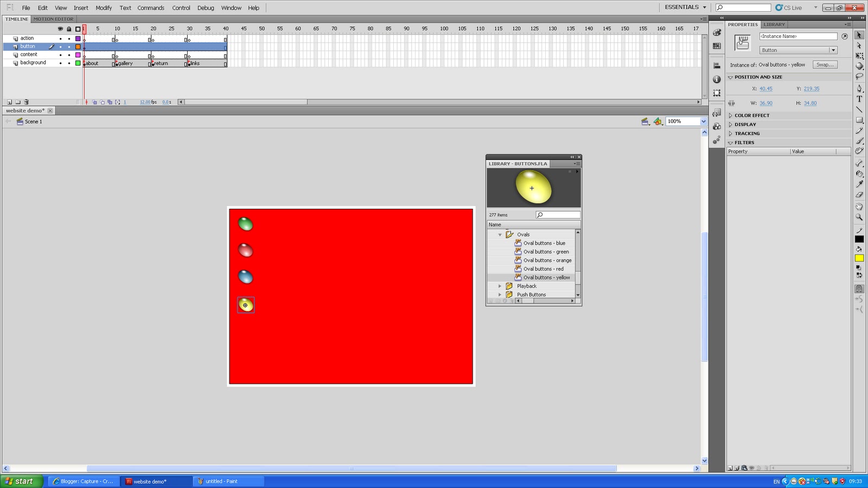
Task: Select the Zoom magnifier tool
Action: click(859, 217)
